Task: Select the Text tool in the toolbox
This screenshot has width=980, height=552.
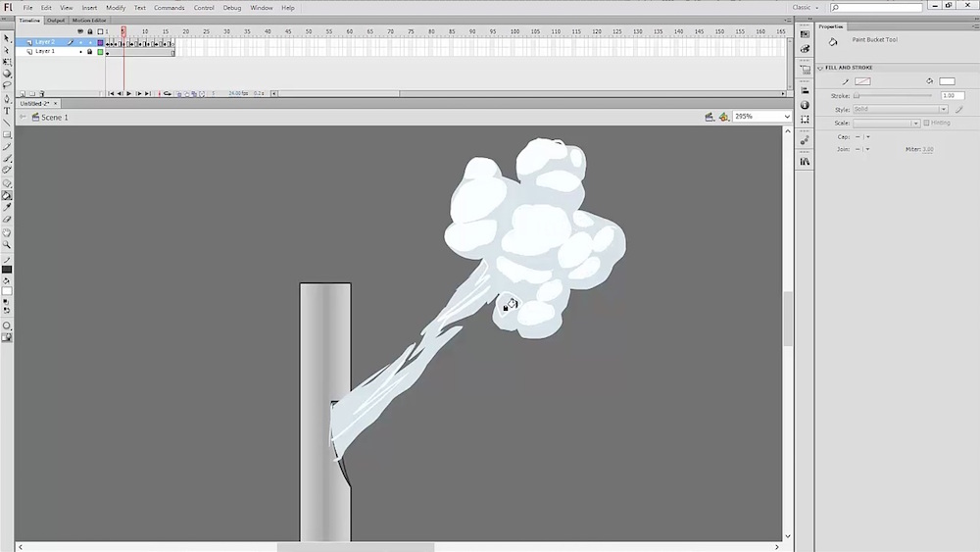Action: [x=7, y=111]
